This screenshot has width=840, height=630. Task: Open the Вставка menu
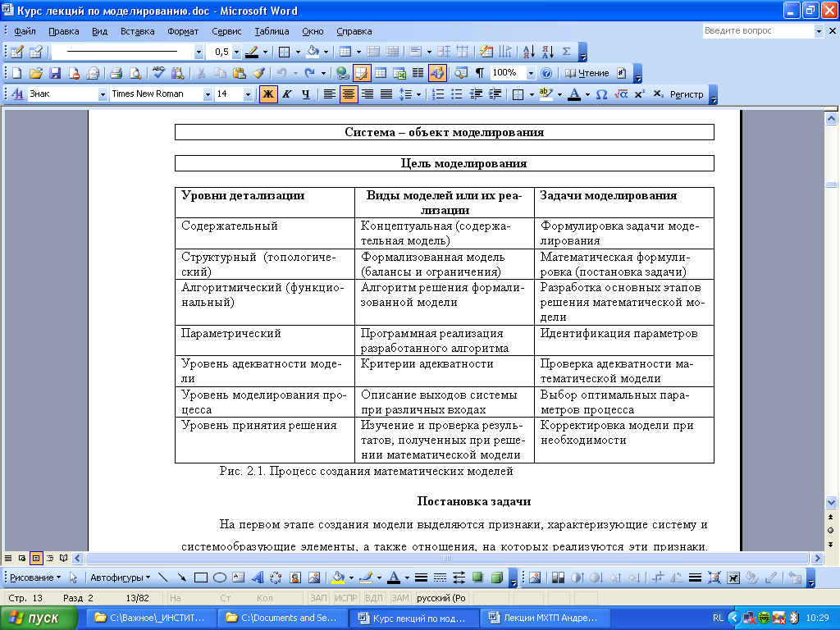(x=137, y=31)
